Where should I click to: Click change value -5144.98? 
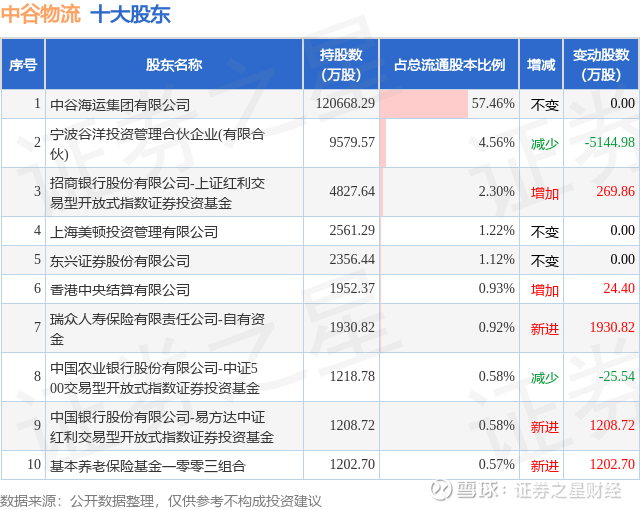click(609, 142)
